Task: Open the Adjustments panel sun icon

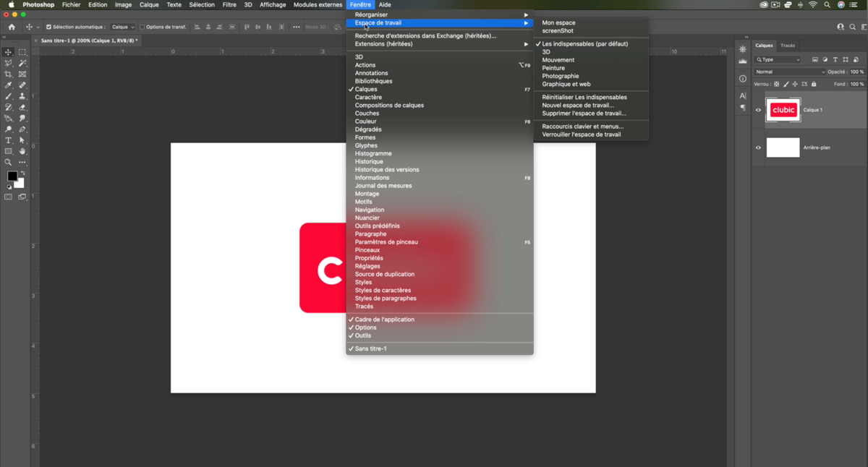Action: pyautogui.click(x=743, y=49)
